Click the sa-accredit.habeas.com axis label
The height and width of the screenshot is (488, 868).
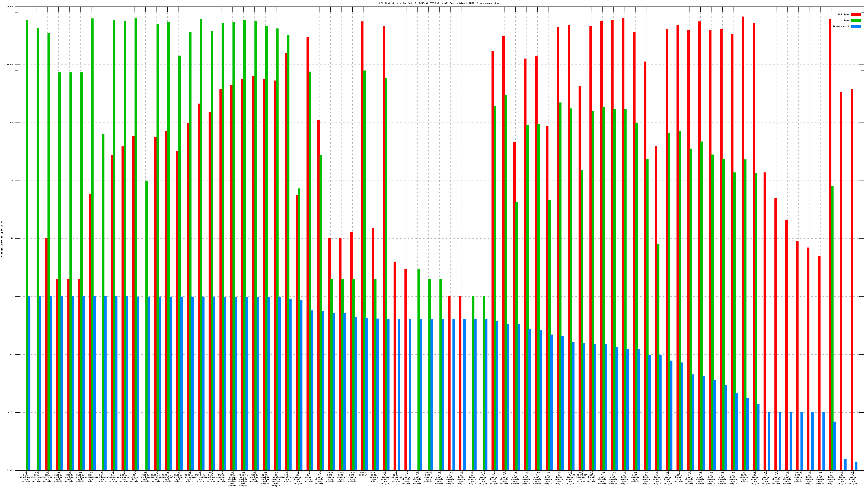[580, 477]
